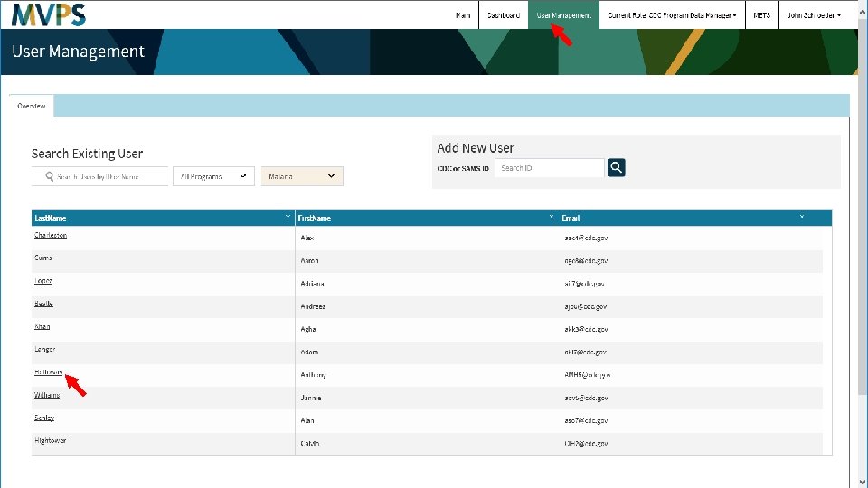Open the Email column filter arrow
This screenshot has height=488, width=868.
point(802,217)
